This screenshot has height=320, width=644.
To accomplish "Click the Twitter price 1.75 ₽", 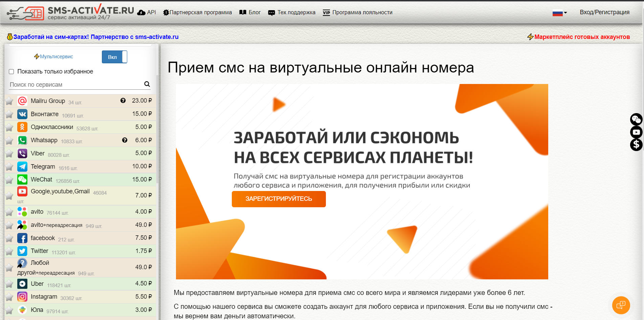I will (x=143, y=251).
